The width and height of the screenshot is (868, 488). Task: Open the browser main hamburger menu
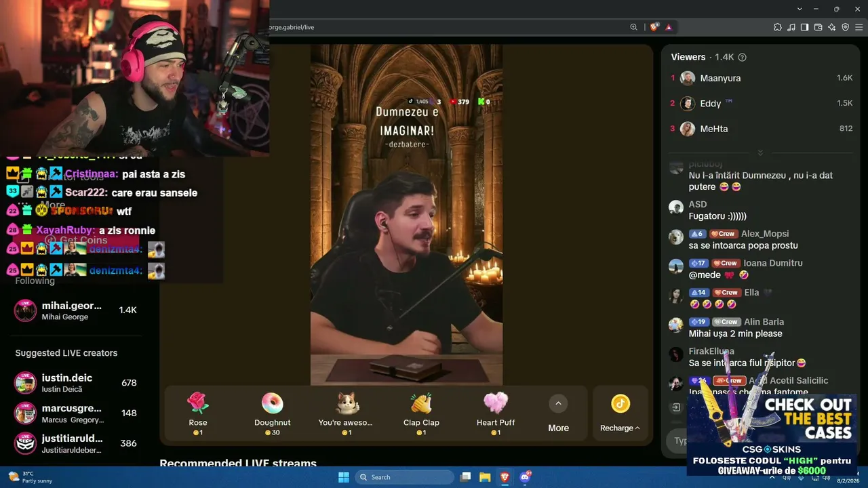pyautogui.click(x=859, y=27)
